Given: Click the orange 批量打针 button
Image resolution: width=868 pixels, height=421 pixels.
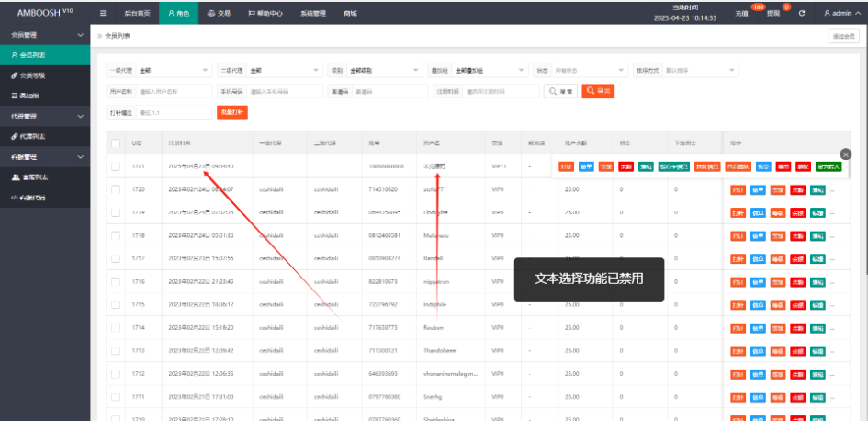Looking at the screenshot, I should pyautogui.click(x=232, y=112).
